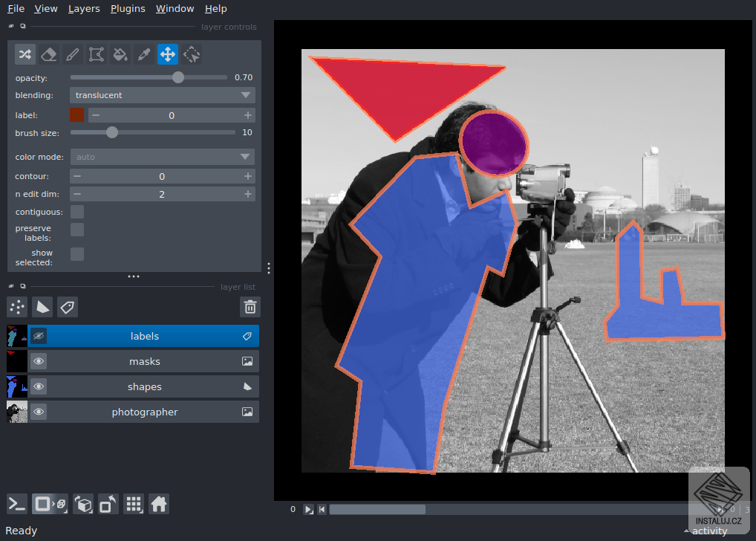Screen dimensions: 756x541
Task: Click the opacity slider handle
Action: pyautogui.click(x=178, y=77)
